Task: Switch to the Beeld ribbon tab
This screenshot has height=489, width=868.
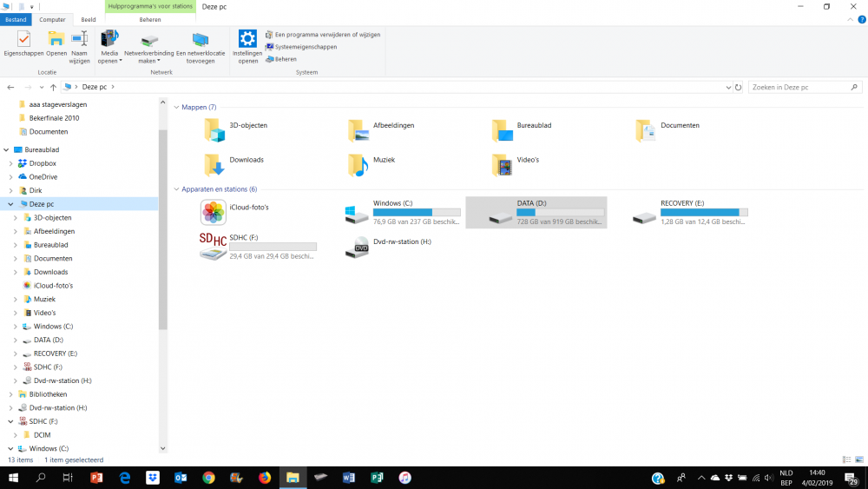Action: 89,19
